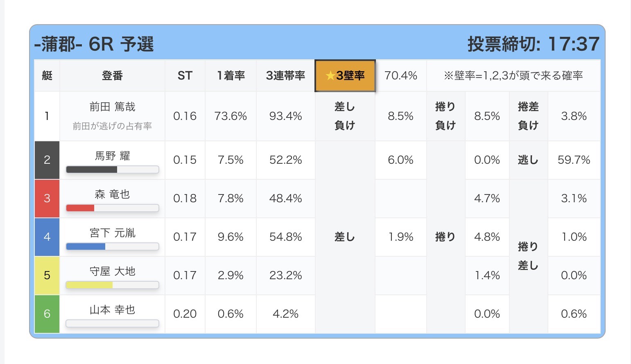
Task: Click the ST column header
Action: tap(185, 76)
